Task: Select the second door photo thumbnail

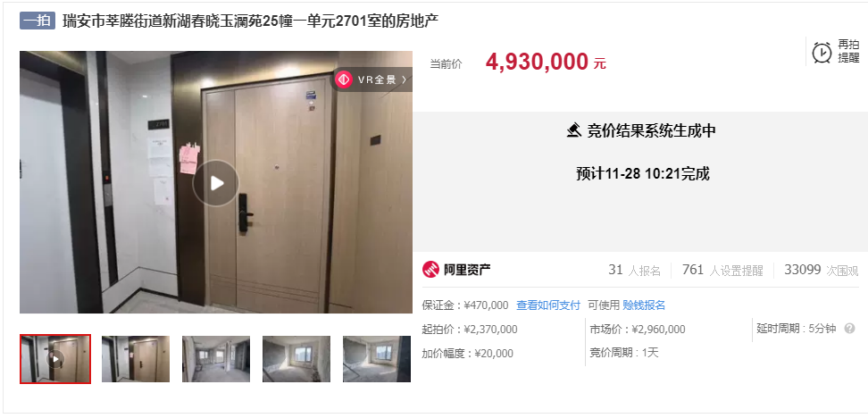Action: tap(136, 359)
